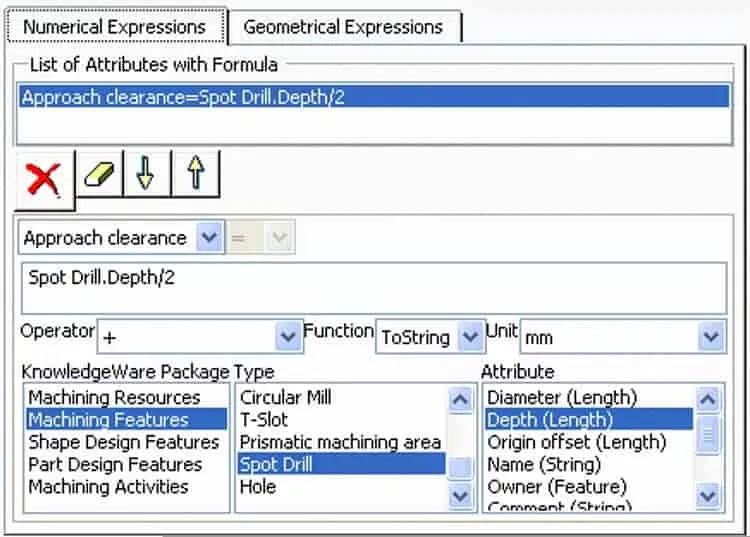This screenshot has height=537, width=750.
Task: Move formula down with down arrow icon
Action: click(x=146, y=174)
